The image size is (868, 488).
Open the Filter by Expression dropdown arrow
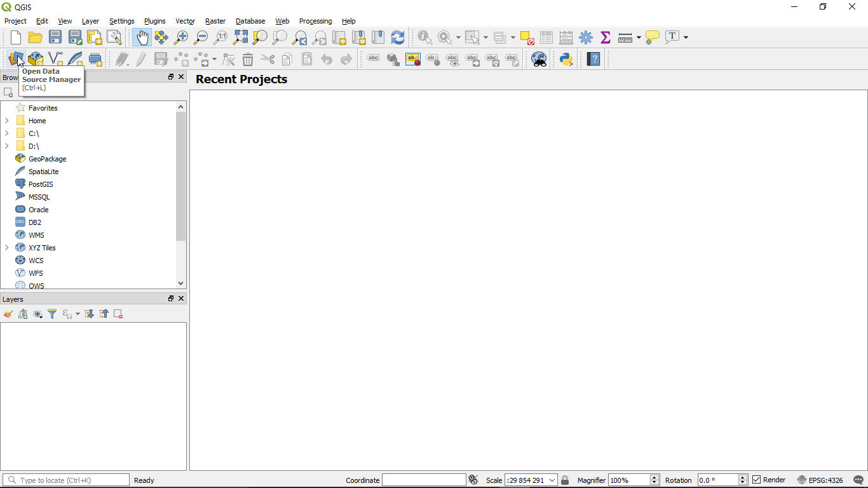tap(78, 314)
